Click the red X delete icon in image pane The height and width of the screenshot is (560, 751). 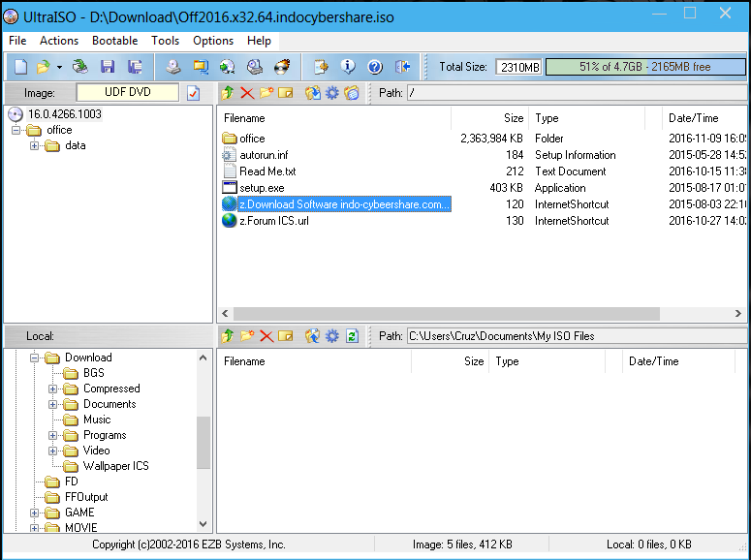tap(247, 93)
